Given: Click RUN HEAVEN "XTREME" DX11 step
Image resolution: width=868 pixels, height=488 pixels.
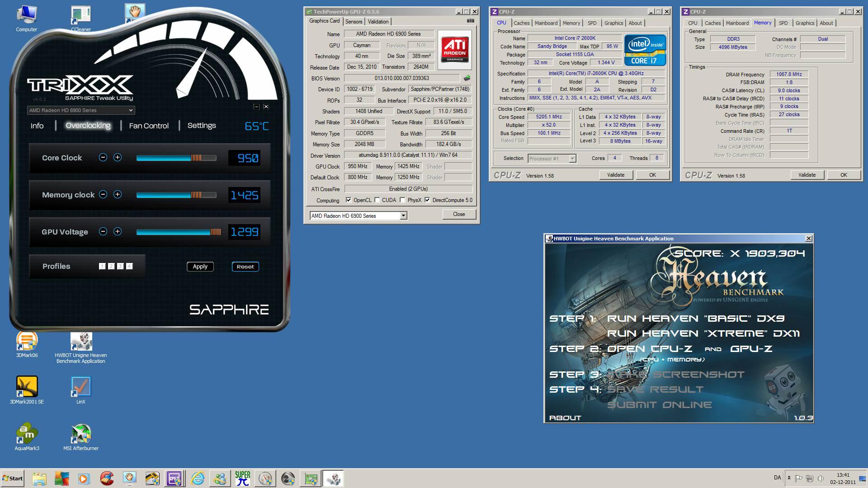Looking at the screenshot, I should point(703,333).
